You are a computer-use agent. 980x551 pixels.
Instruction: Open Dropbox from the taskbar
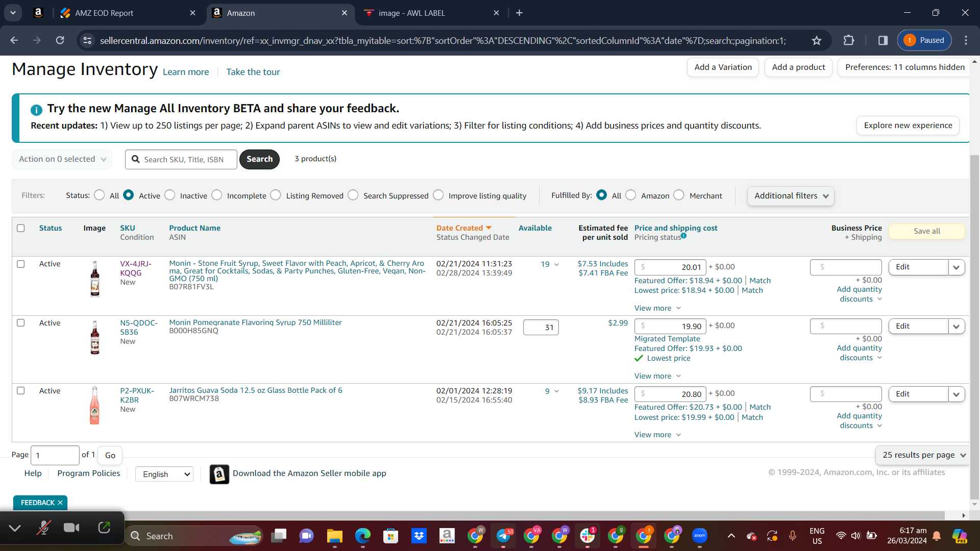tap(419, 536)
